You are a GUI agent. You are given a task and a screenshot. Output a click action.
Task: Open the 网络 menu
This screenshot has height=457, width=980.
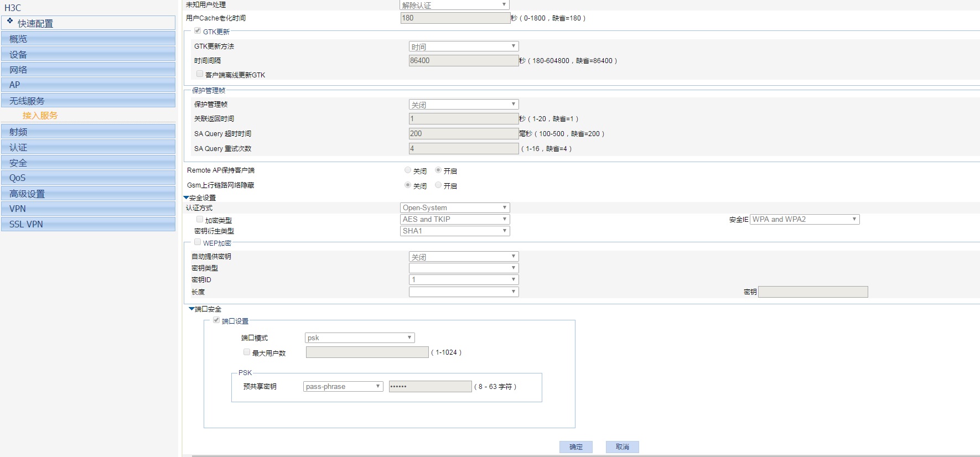(x=89, y=70)
